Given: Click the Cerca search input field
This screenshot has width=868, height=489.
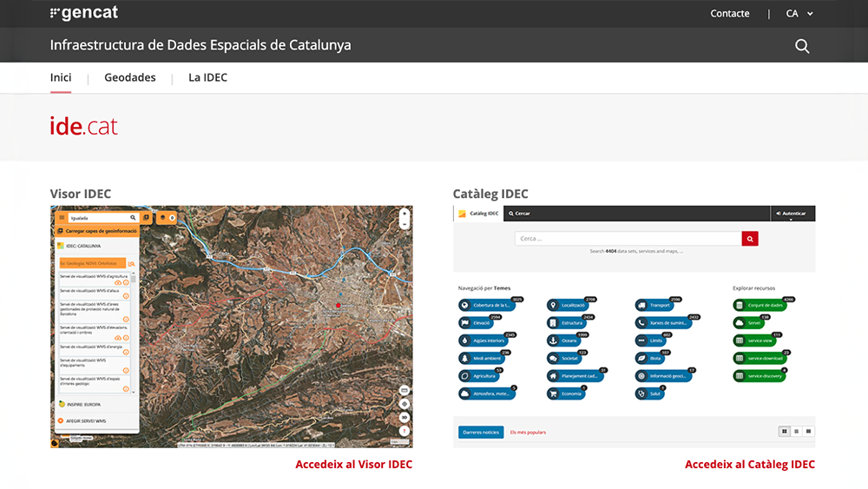Looking at the screenshot, I should pos(628,239).
